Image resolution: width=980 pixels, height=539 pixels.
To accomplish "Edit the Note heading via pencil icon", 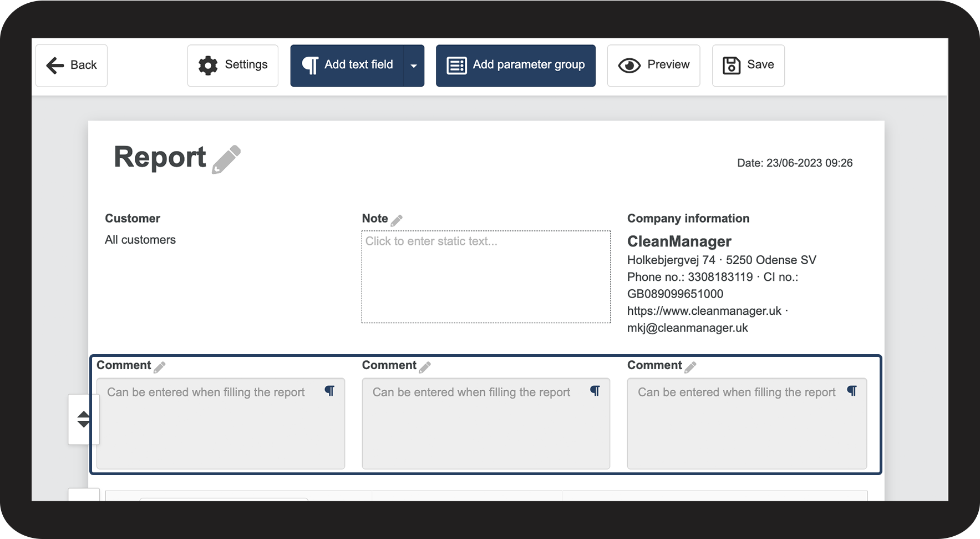I will 397,220.
